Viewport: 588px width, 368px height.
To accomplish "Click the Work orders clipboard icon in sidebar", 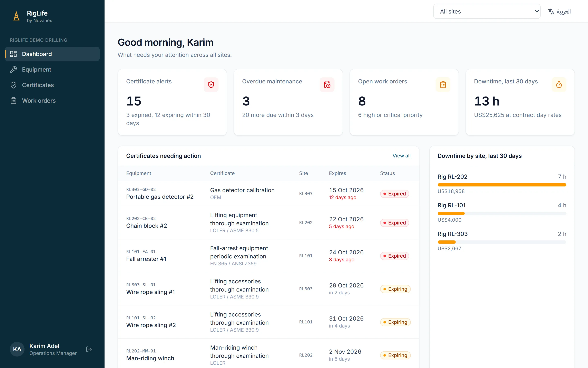I will 13,101.
